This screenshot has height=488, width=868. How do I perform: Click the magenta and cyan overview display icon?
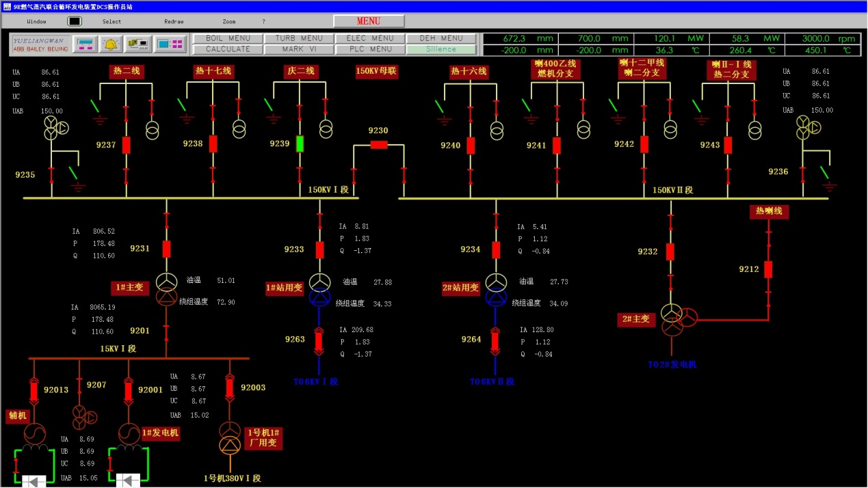click(x=86, y=44)
